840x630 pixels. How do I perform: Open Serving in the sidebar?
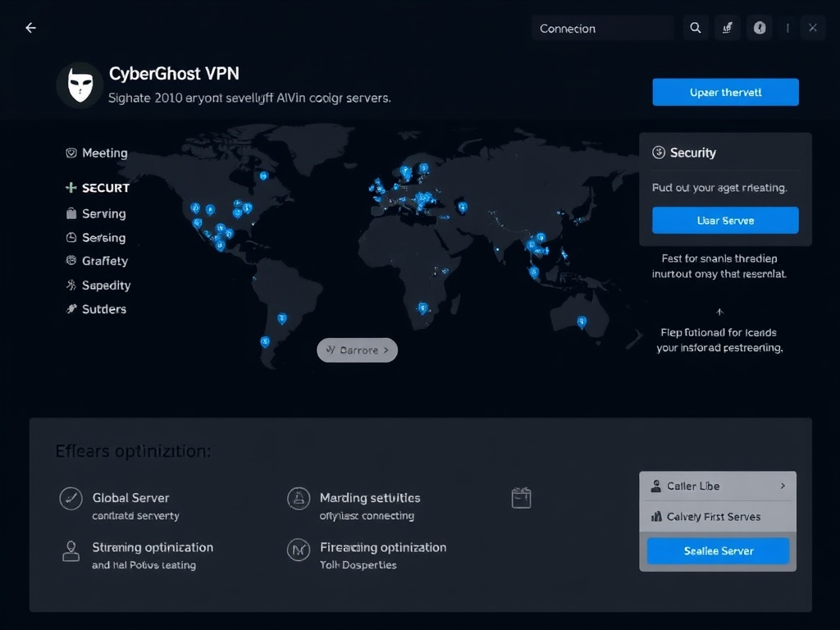coord(96,213)
